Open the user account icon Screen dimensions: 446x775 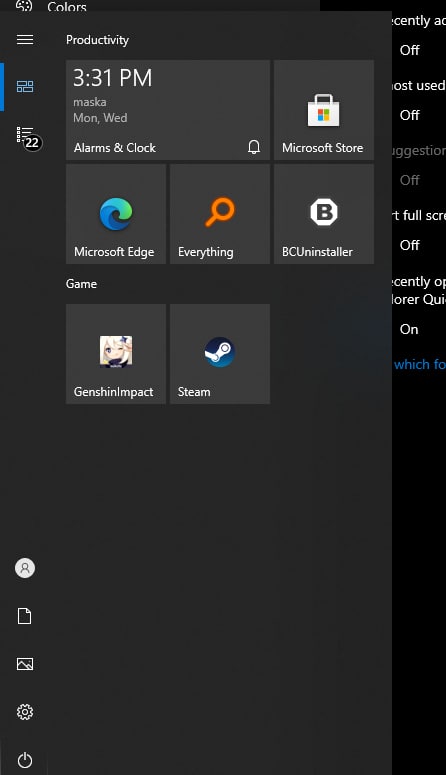[25, 568]
